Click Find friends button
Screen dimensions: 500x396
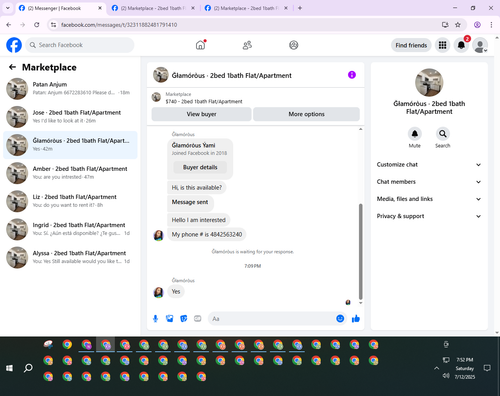click(x=411, y=45)
